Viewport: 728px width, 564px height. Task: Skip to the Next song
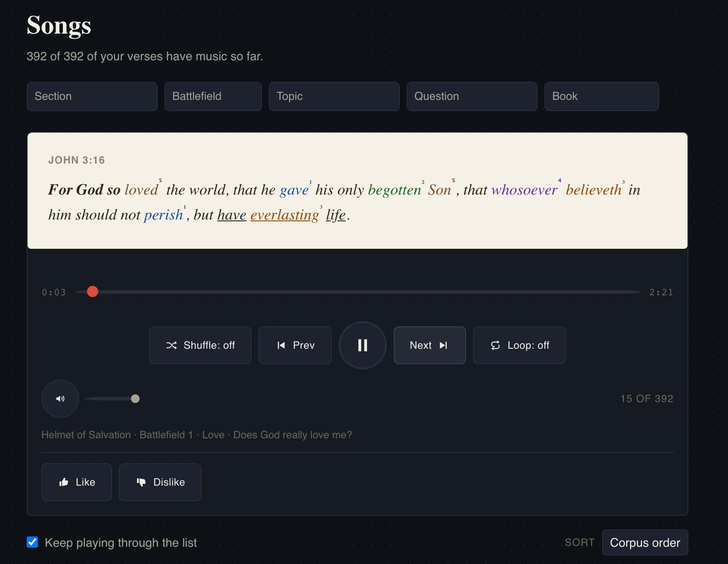pyautogui.click(x=430, y=345)
